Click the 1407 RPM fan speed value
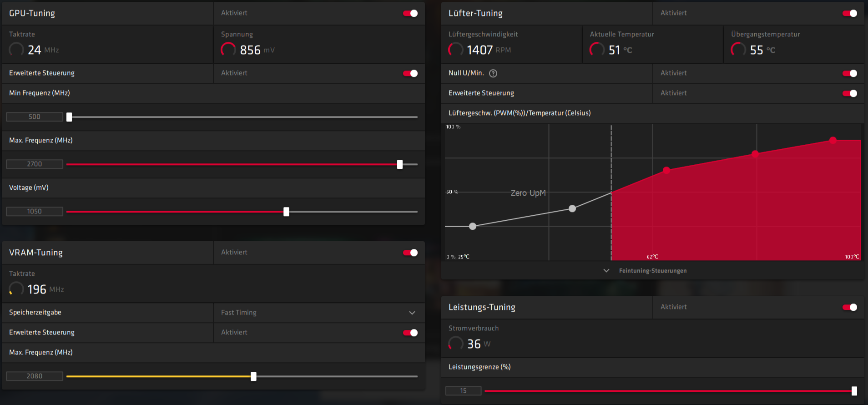This screenshot has width=868, height=405. [489, 50]
